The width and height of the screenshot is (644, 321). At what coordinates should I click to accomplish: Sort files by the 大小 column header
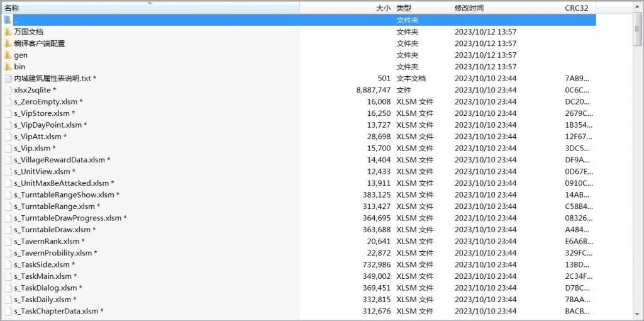[383, 8]
